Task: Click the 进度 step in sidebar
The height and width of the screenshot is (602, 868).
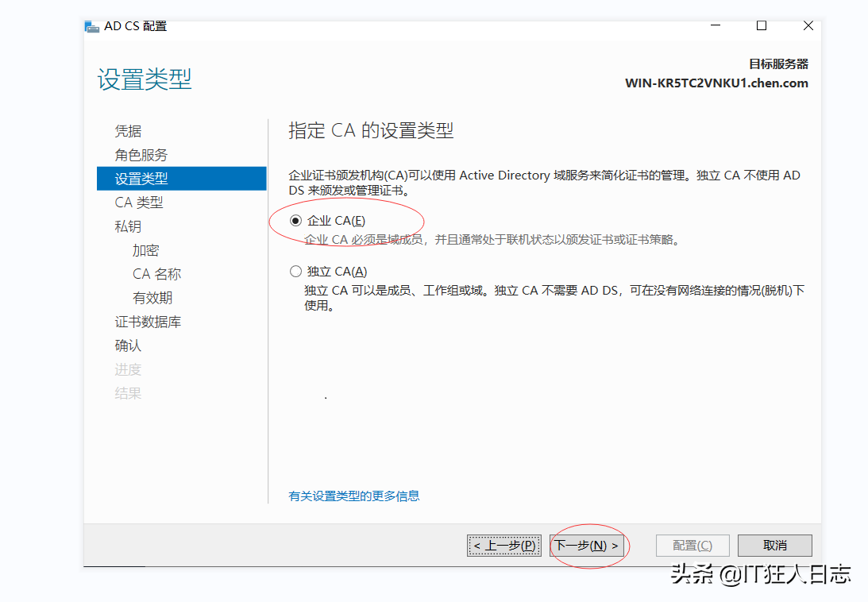Action: point(128,369)
